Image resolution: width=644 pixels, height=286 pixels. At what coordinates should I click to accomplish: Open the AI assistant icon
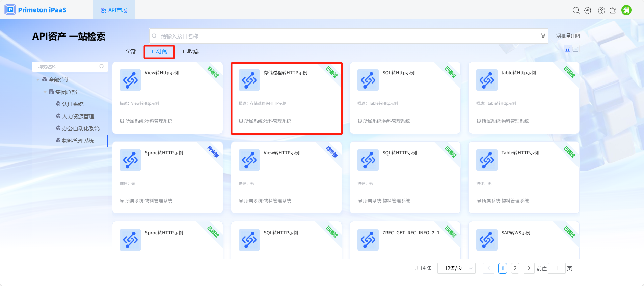[x=588, y=10]
